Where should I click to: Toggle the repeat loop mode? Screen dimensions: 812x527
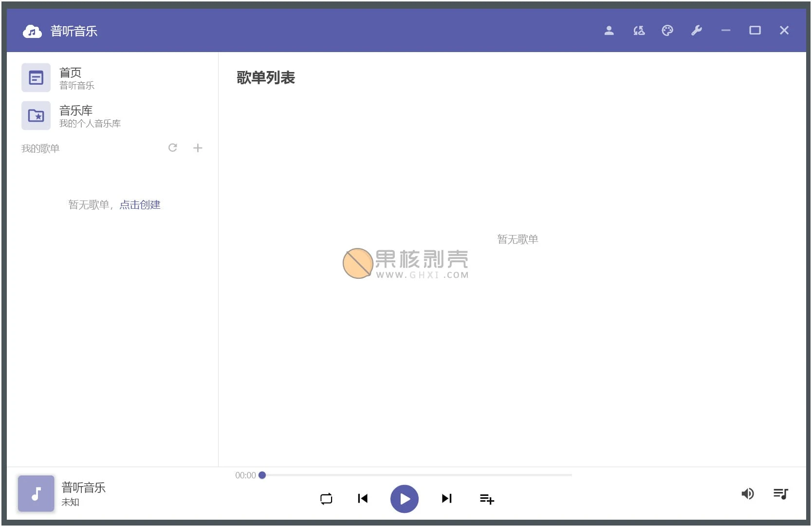tap(326, 499)
